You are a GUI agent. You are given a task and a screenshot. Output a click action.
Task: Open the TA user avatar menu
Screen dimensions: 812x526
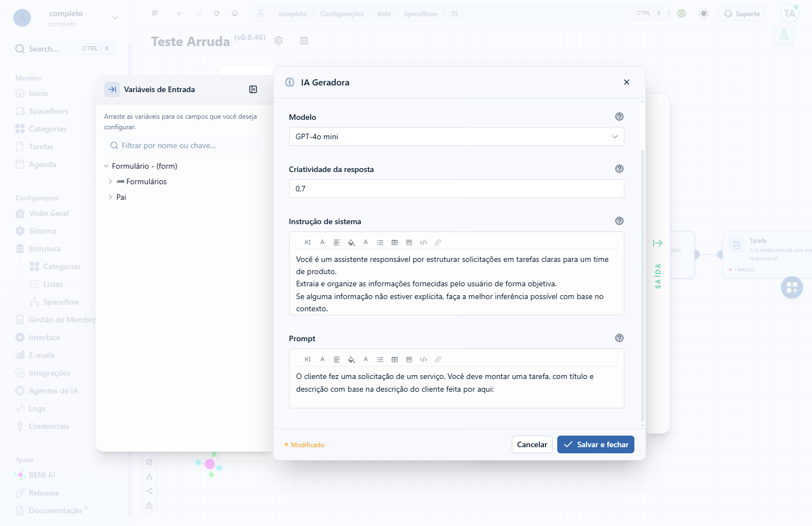coord(790,13)
